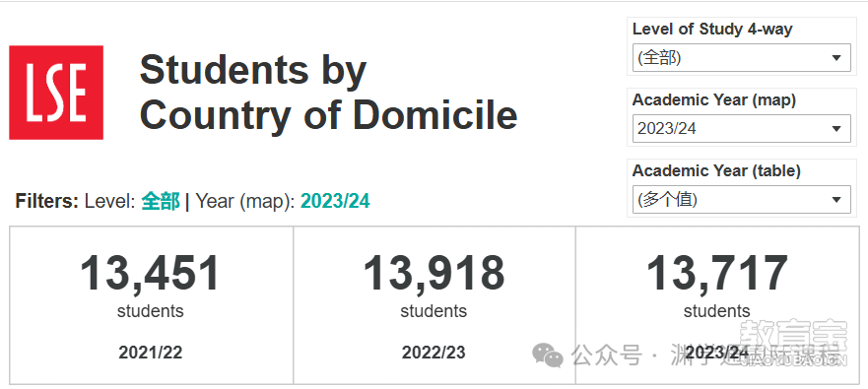868x389 pixels.
Task: Click the Academic Year (table) label
Action: (716, 171)
